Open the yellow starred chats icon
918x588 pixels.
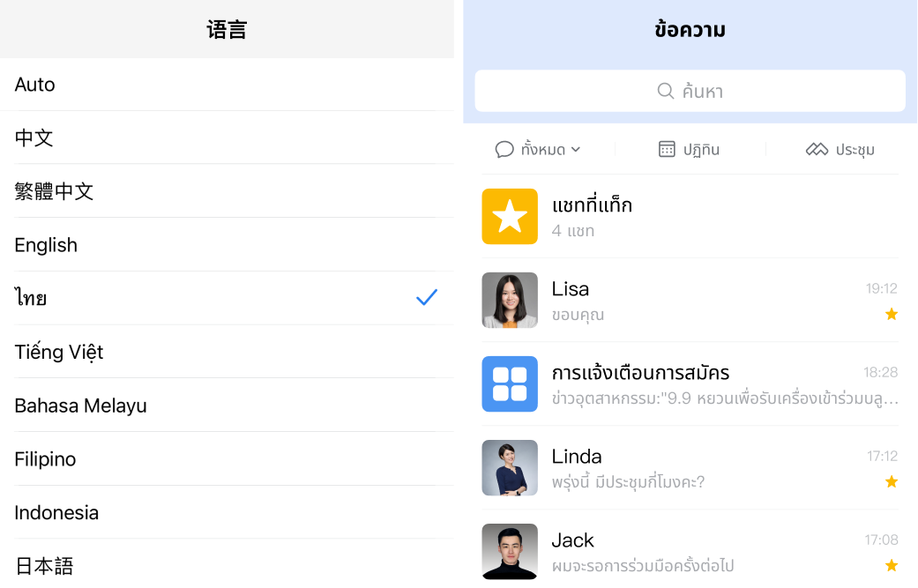510,216
